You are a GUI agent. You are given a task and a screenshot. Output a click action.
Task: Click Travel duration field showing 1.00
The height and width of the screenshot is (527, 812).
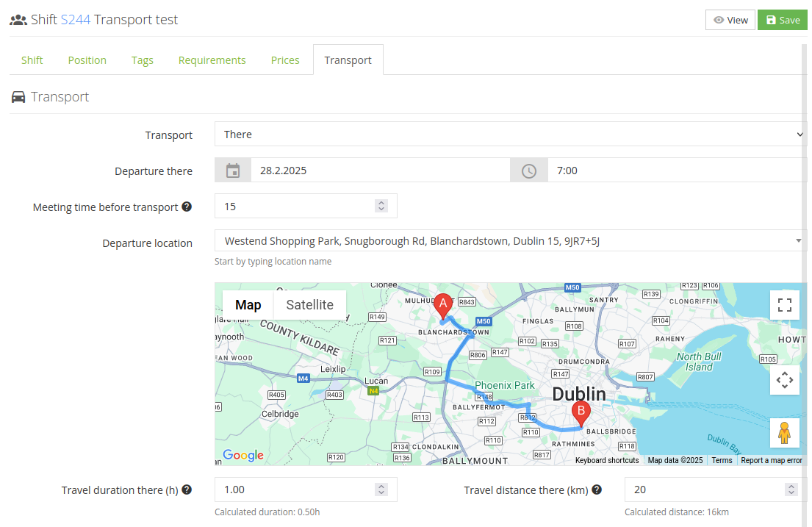coord(306,490)
